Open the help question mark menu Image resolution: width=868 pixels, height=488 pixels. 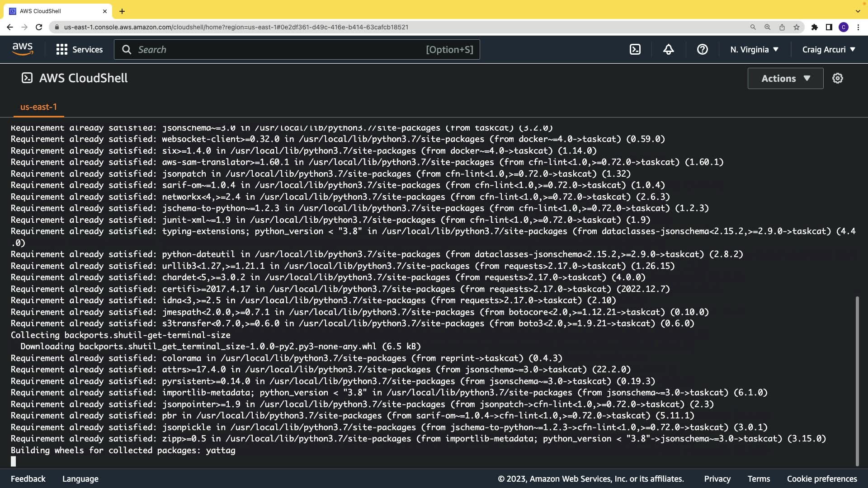click(x=702, y=49)
